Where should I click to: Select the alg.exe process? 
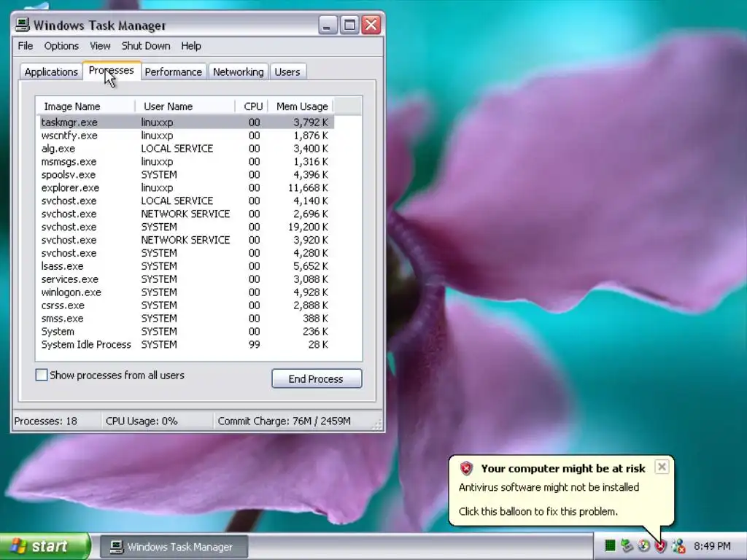tap(187, 149)
